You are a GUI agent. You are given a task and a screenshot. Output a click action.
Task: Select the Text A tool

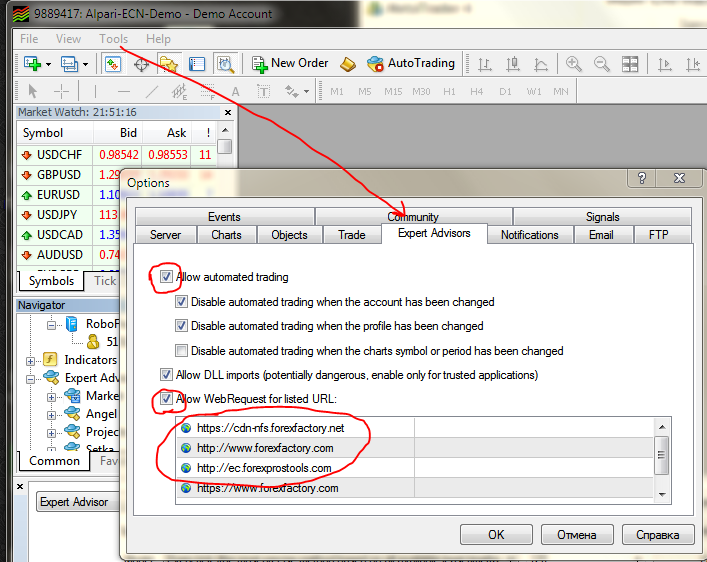235,92
